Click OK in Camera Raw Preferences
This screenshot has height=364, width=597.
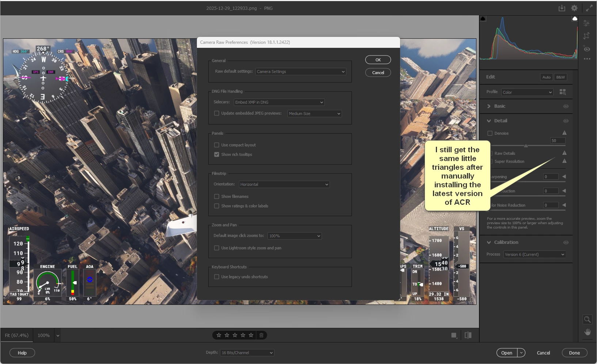click(378, 60)
